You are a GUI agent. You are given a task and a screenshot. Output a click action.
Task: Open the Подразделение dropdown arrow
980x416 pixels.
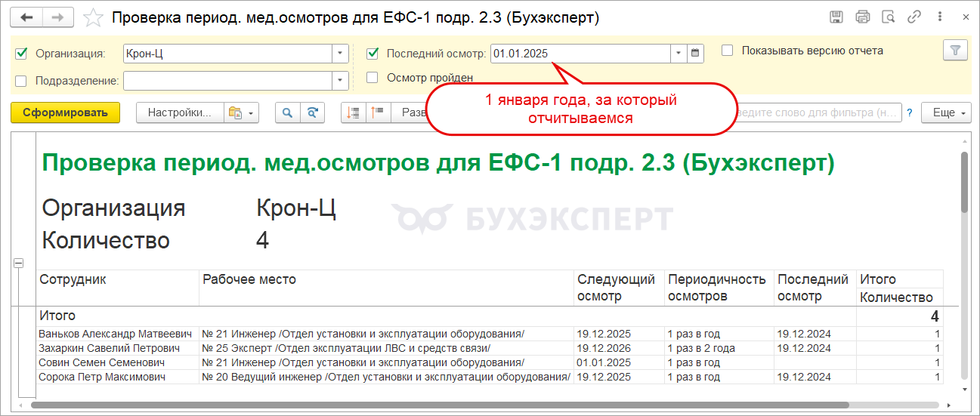coord(340,81)
